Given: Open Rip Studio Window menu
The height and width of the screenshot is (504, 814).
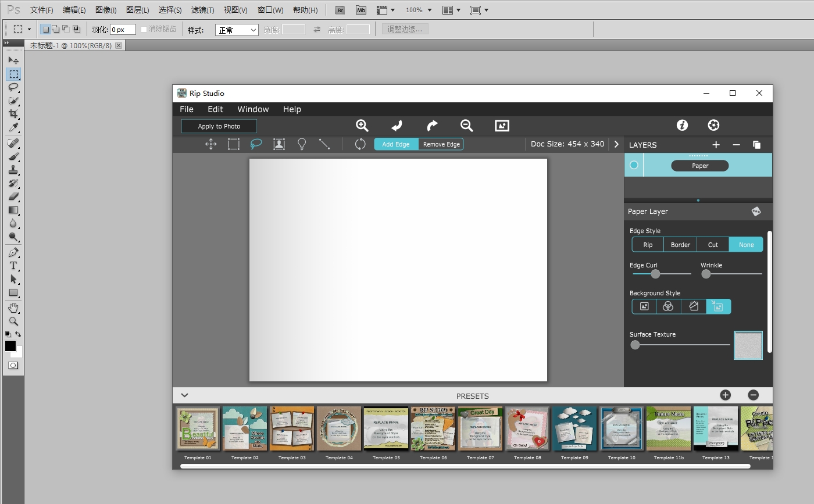Looking at the screenshot, I should tap(253, 109).
